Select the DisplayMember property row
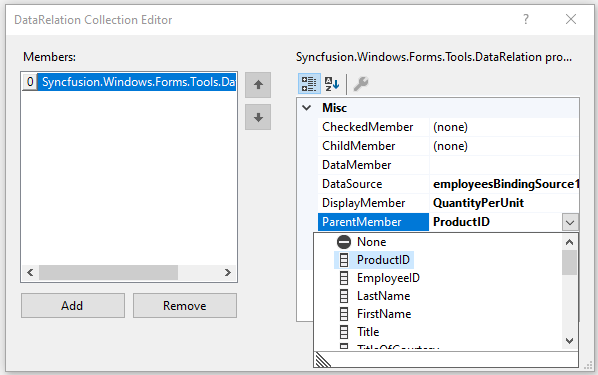598x375 pixels. click(448, 203)
